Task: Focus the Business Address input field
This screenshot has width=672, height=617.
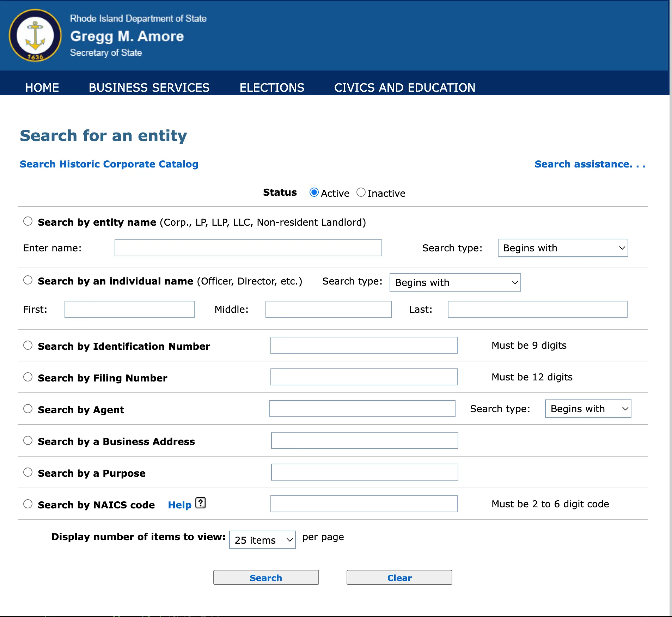Action: pos(365,440)
